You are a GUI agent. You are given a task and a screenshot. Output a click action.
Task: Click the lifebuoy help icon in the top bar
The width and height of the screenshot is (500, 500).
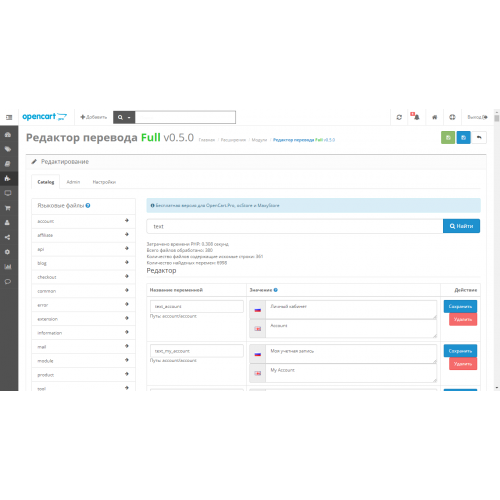[452, 117]
